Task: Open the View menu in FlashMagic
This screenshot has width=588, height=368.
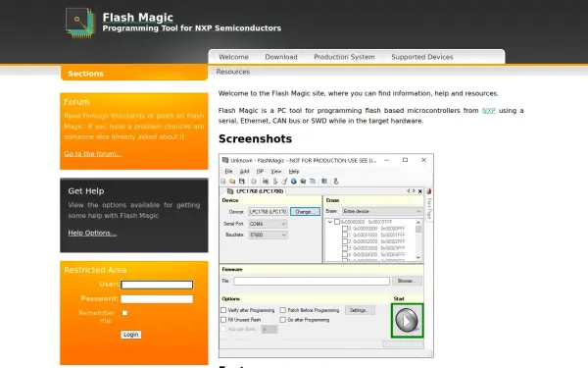Action: point(276,171)
